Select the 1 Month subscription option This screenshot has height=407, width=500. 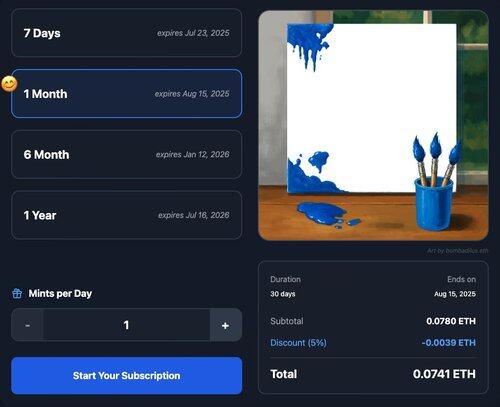point(127,94)
